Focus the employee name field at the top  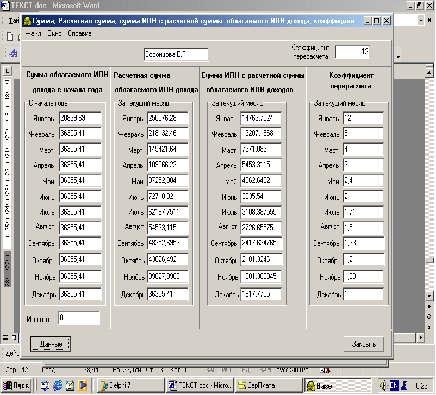pyautogui.click(x=176, y=54)
